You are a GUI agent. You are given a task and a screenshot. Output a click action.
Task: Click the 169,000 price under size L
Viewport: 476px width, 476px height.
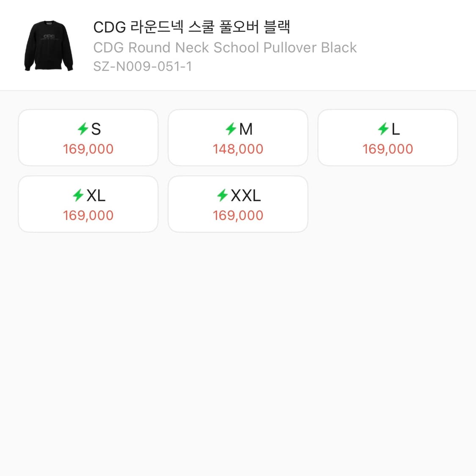pyautogui.click(x=388, y=149)
